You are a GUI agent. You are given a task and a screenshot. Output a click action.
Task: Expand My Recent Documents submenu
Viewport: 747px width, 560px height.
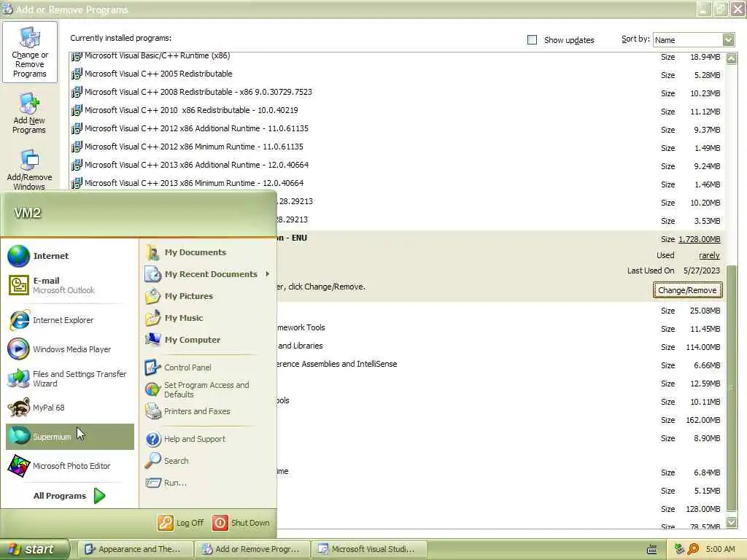coord(208,274)
